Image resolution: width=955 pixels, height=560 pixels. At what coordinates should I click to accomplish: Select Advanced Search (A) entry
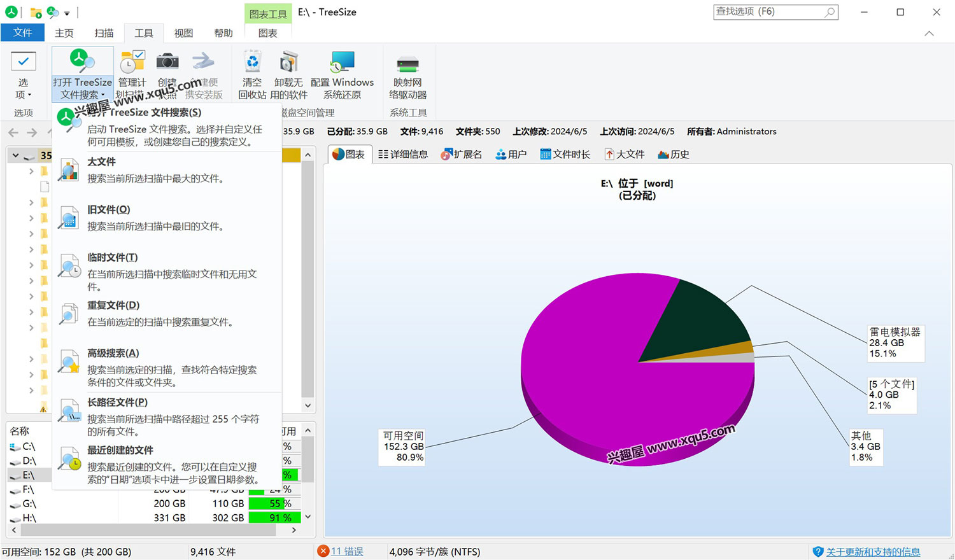[167, 367]
